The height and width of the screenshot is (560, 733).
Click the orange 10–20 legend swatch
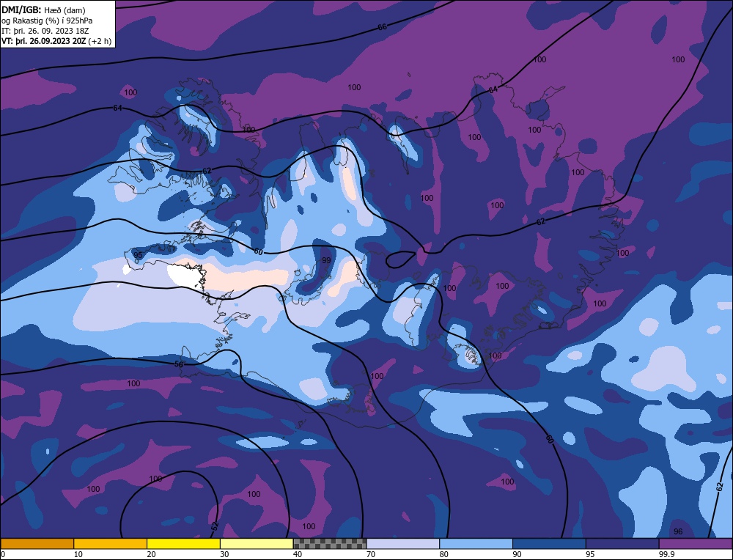[111, 544]
